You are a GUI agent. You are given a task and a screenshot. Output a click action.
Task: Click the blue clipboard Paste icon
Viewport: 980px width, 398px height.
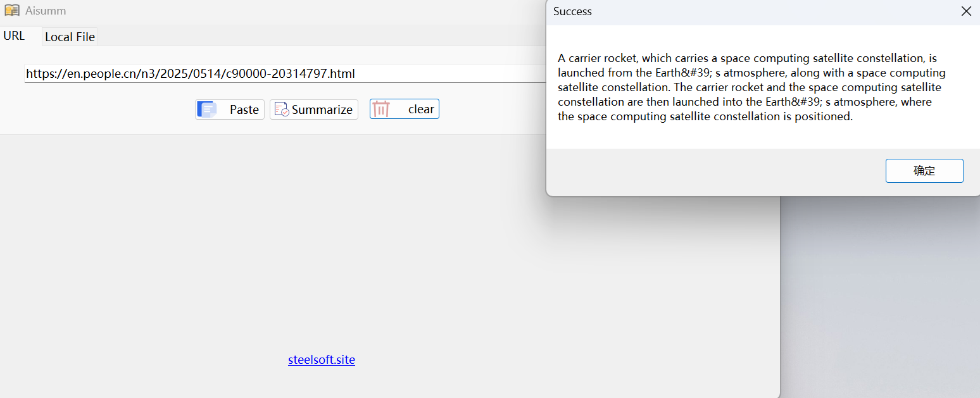tap(207, 109)
